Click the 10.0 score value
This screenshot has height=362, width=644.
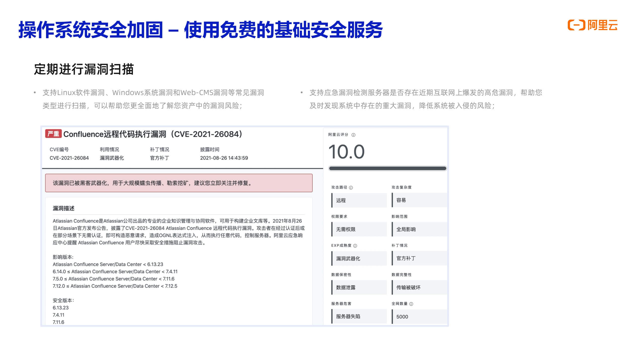tap(346, 152)
